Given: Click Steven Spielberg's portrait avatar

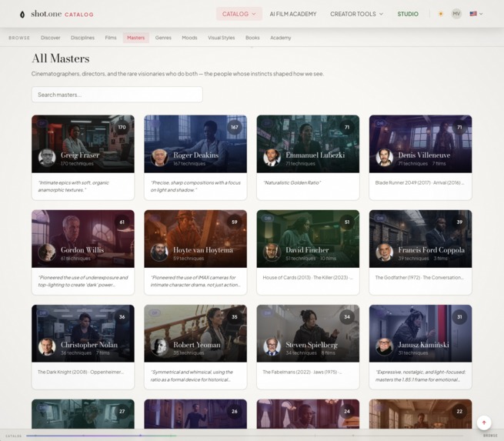Looking at the screenshot, I should 272,347.
